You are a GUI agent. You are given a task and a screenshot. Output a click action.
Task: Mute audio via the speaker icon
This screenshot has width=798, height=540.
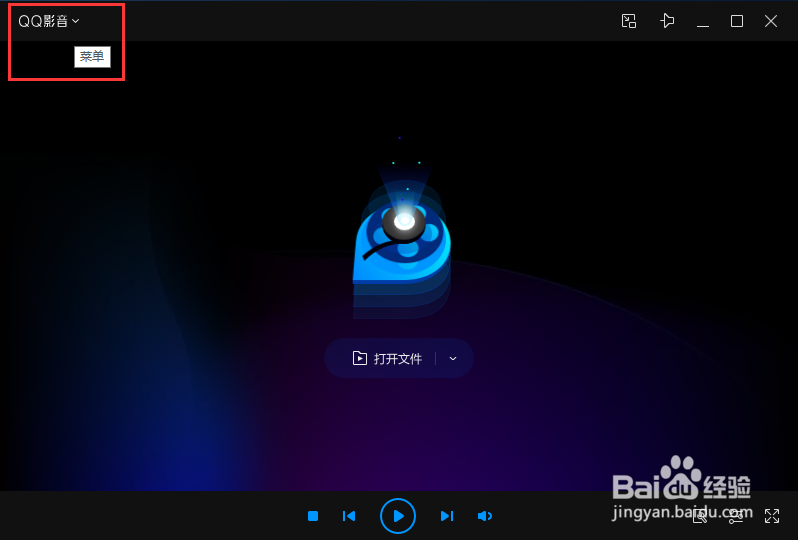[x=484, y=516]
